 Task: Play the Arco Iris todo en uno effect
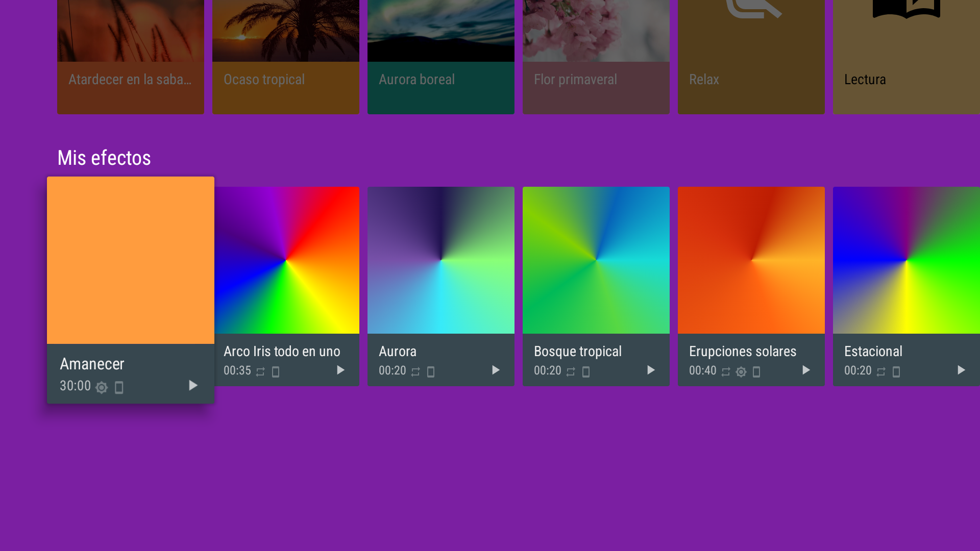340,370
